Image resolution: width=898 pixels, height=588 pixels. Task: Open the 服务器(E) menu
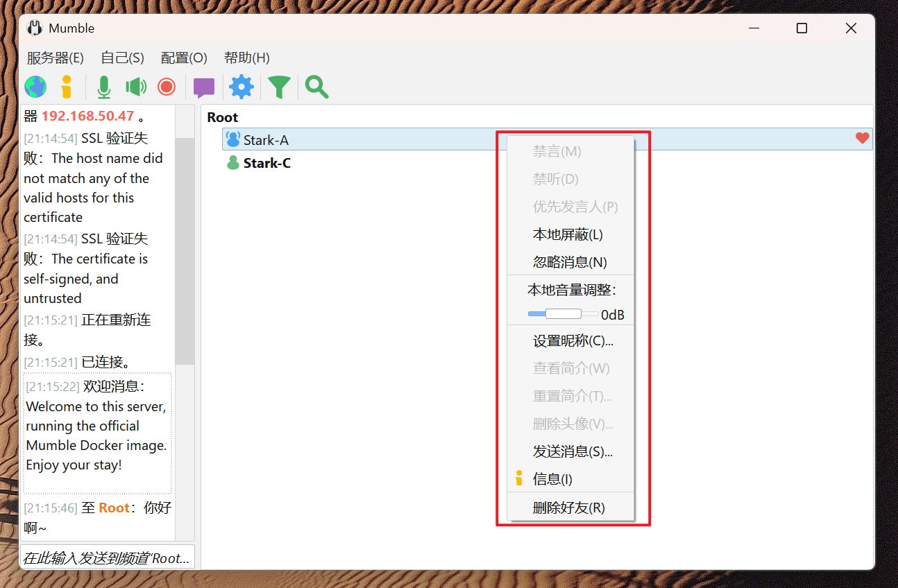tap(56, 58)
